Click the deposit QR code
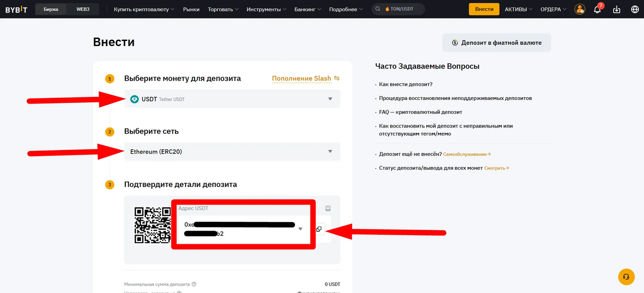Screen dimensions: 644x293 pos(152,225)
